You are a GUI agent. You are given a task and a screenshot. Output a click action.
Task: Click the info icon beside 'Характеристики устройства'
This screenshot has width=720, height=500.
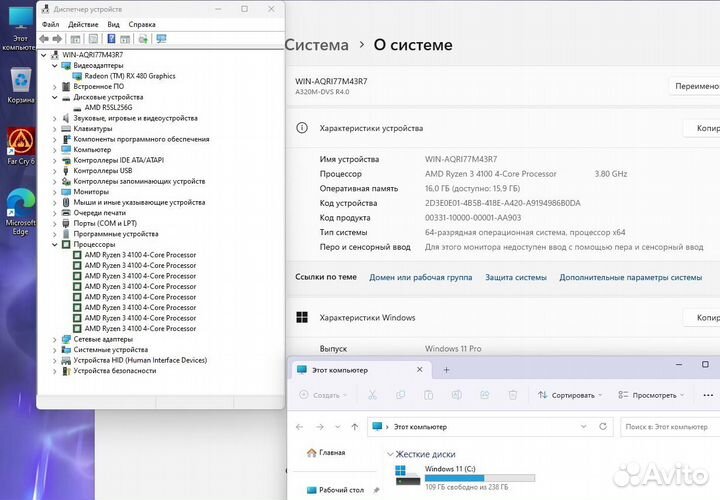(302, 128)
